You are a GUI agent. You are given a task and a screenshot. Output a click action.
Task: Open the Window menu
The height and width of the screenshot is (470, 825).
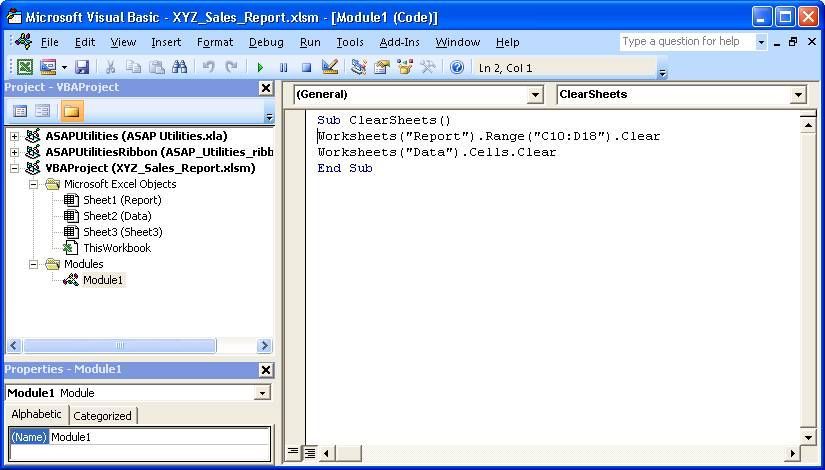pyautogui.click(x=458, y=42)
